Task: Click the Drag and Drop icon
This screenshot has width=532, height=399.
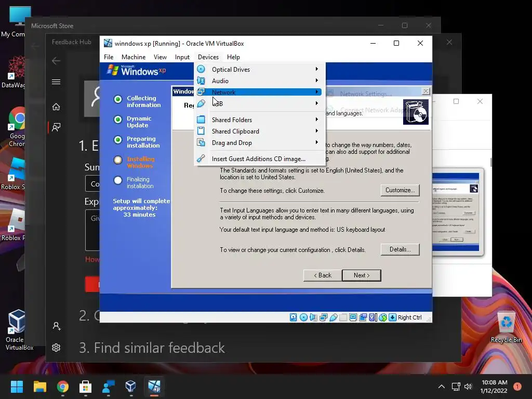Action: (201, 142)
